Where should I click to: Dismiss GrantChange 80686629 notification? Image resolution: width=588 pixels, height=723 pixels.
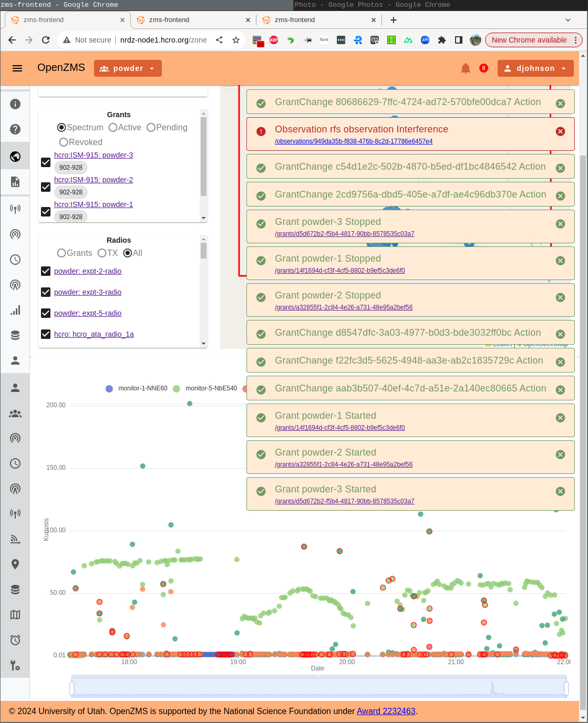coord(561,104)
